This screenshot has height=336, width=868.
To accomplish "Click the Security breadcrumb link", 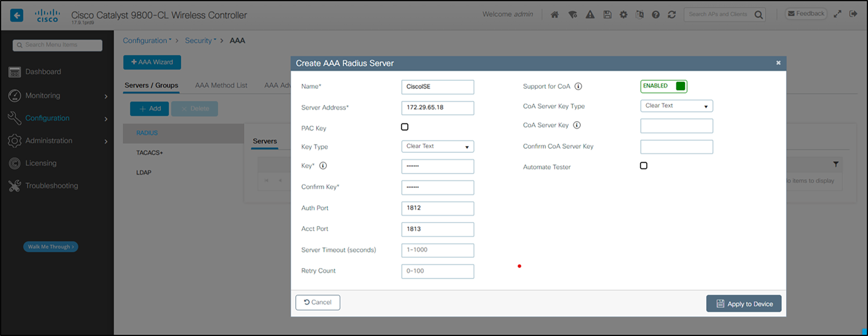I will [199, 40].
